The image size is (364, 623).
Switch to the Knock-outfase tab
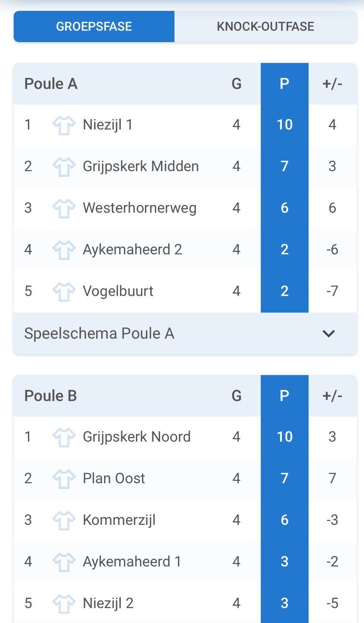[265, 27]
